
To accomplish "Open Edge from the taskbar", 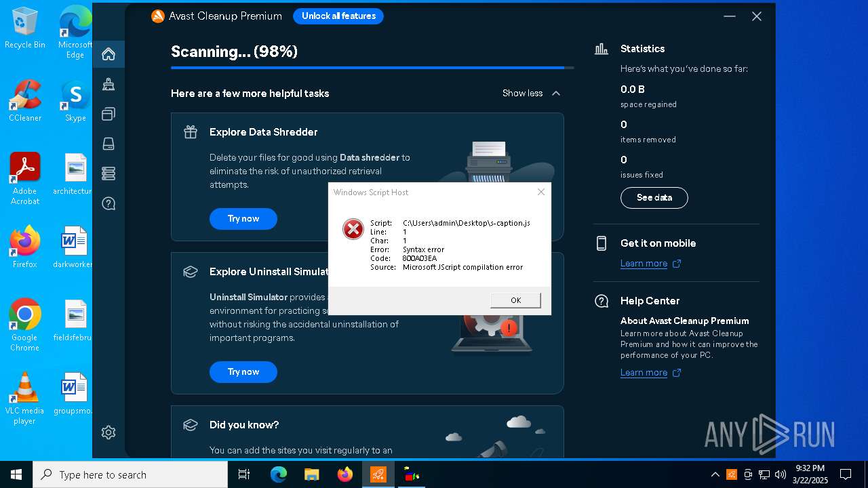I will point(279,474).
